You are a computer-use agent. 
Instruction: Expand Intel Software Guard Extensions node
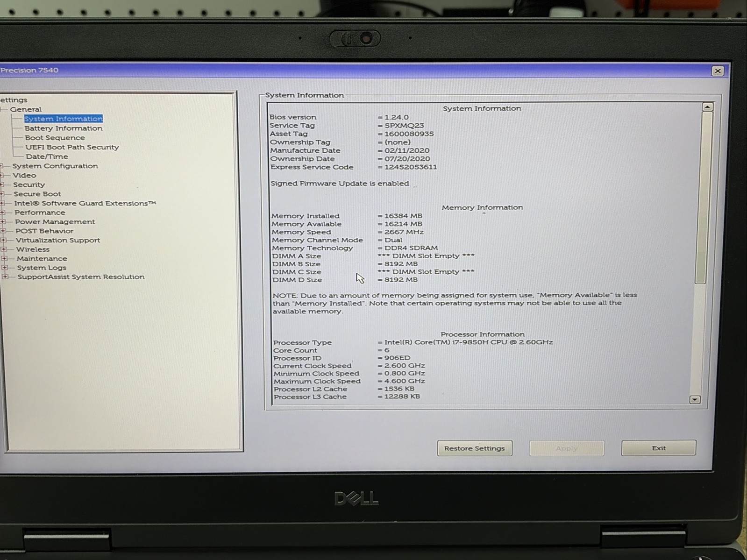pyautogui.click(x=2, y=203)
